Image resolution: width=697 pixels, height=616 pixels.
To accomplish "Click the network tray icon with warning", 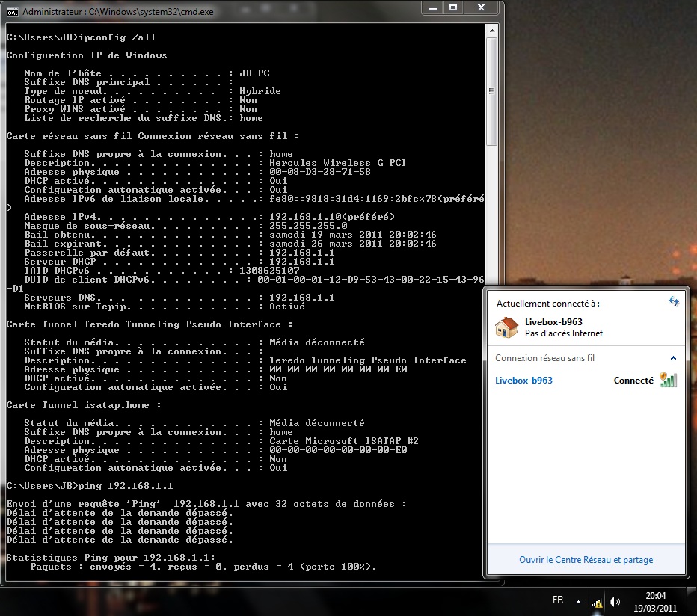I will (597, 601).
